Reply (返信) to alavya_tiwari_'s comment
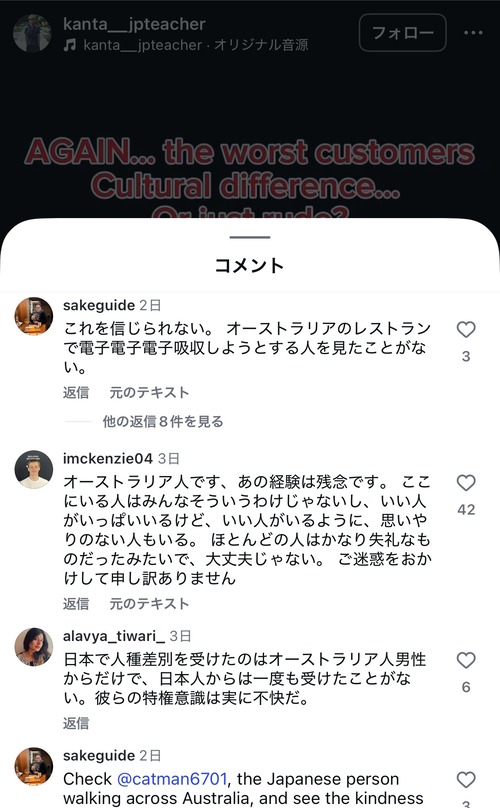Image resolution: width=500 pixels, height=808 pixels. pos(76,723)
